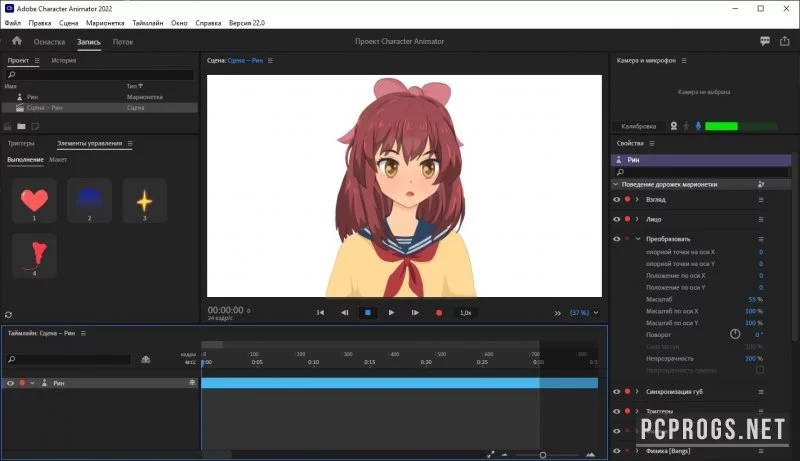Trigger the blue umbrella control
This screenshot has width=800, height=461.
[x=89, y=200]
